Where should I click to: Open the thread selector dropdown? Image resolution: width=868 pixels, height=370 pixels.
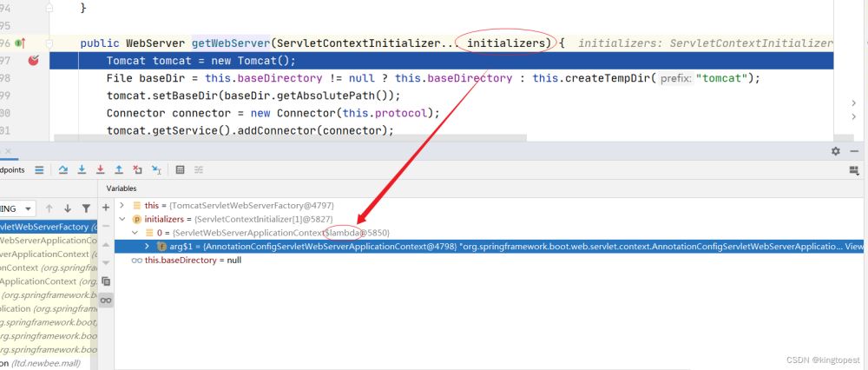tap(29, 208)
